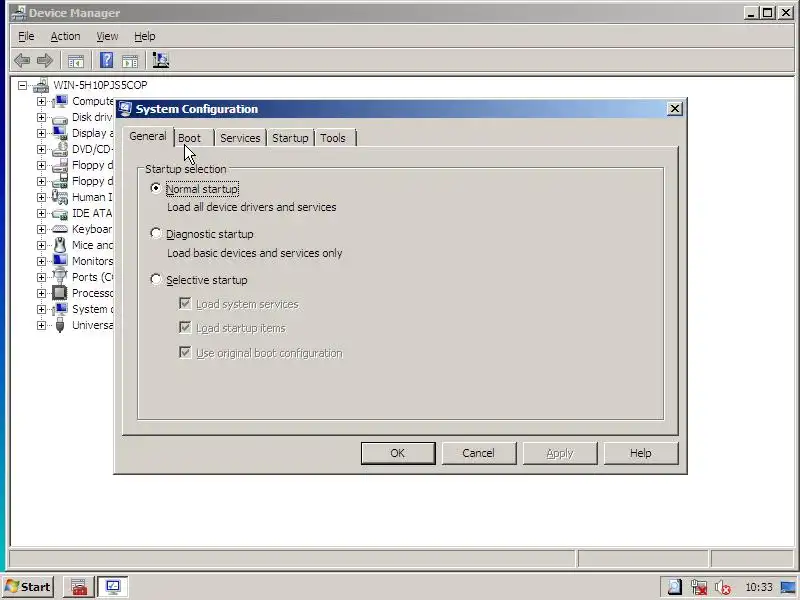The width and height of the screenshot is (800, 600).
Task: Toggle the Load system services checkbox
Action: (185, 304)
